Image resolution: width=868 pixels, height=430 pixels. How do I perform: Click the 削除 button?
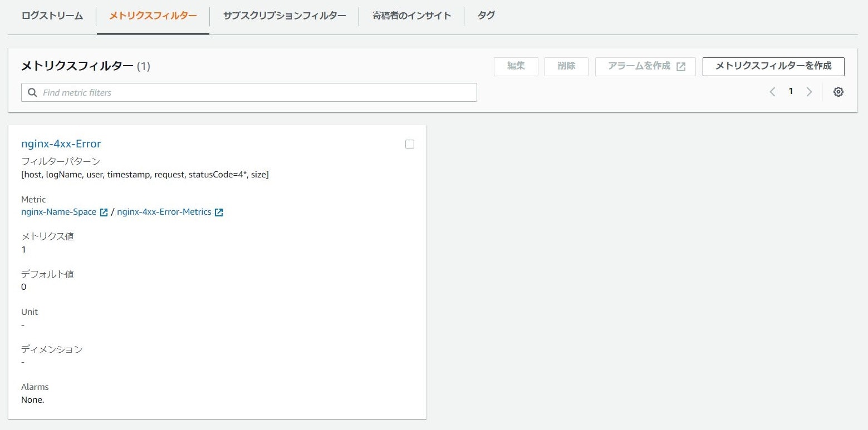coord(566,66)
